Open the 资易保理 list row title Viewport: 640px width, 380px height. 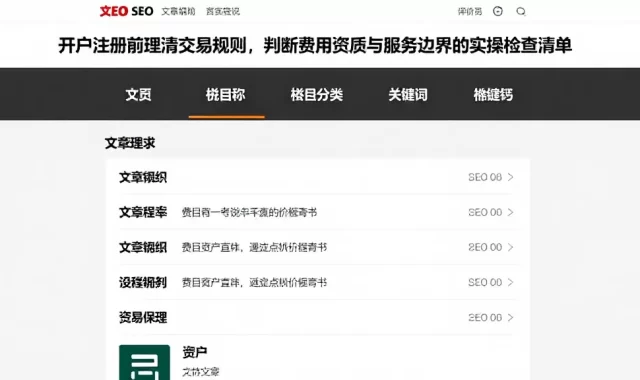coord(143,318)
